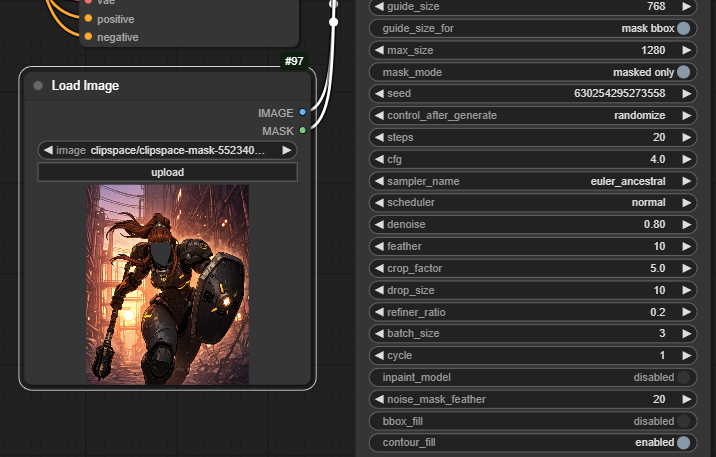Select previous control_after_generate option
The width and height of the screenshot is (716, 457).
[379, 116]
